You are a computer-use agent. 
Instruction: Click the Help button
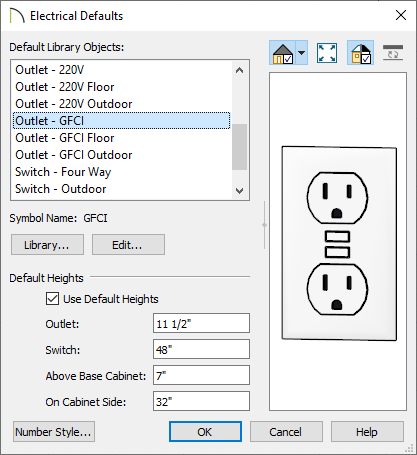click(367, 432)
